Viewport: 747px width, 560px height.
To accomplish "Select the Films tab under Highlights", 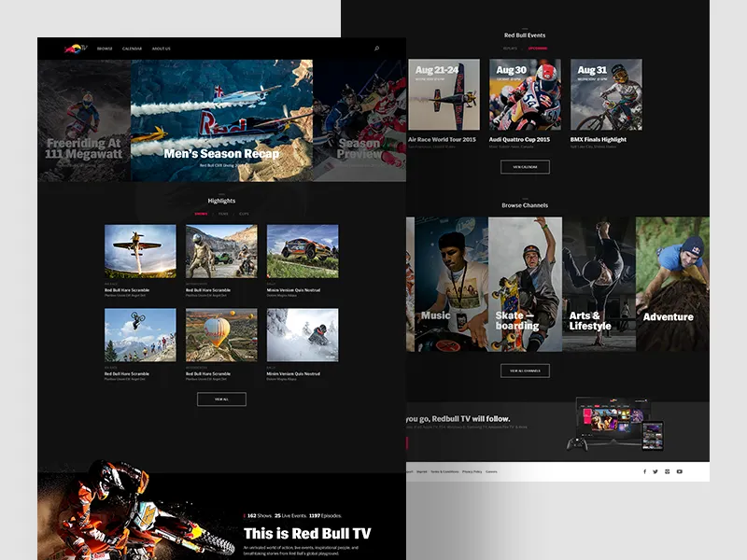I will 223,214.
